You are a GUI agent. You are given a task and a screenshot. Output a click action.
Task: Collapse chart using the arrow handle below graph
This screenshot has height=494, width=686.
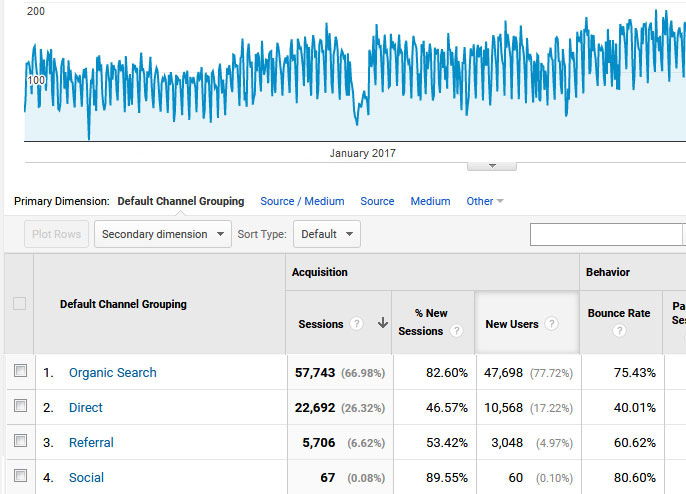tap(492, 166)
